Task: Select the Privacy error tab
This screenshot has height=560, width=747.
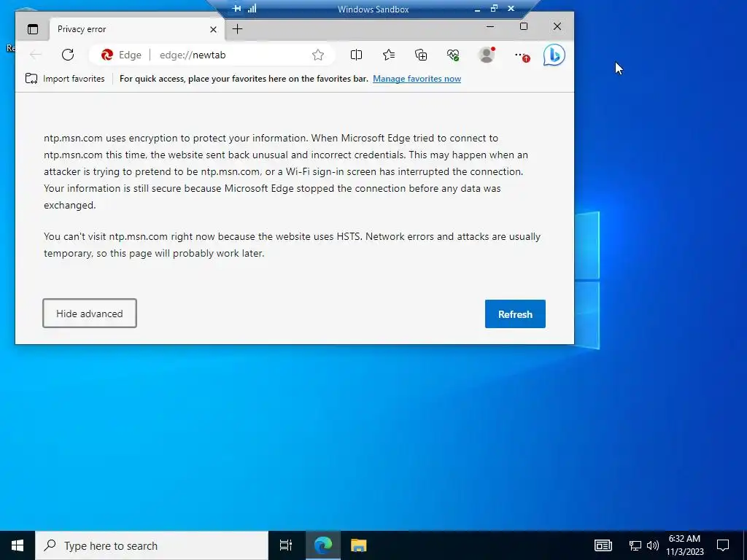Action: pos(136,29)
